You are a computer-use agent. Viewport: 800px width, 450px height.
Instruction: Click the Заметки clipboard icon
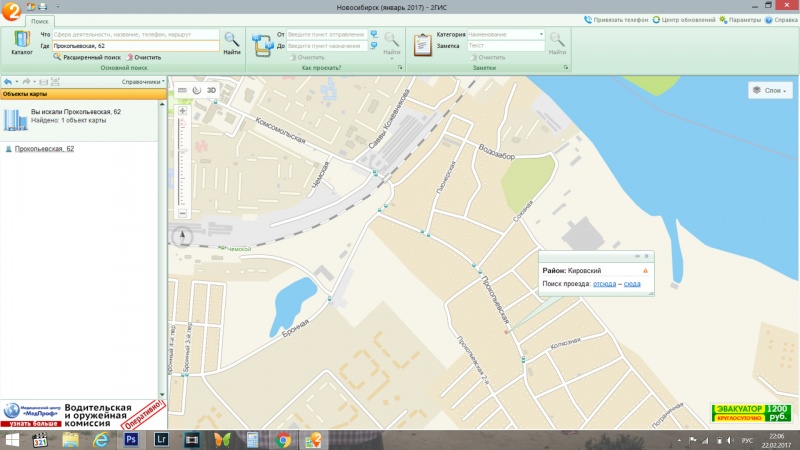pyautogui.click(x=422, y=45)
